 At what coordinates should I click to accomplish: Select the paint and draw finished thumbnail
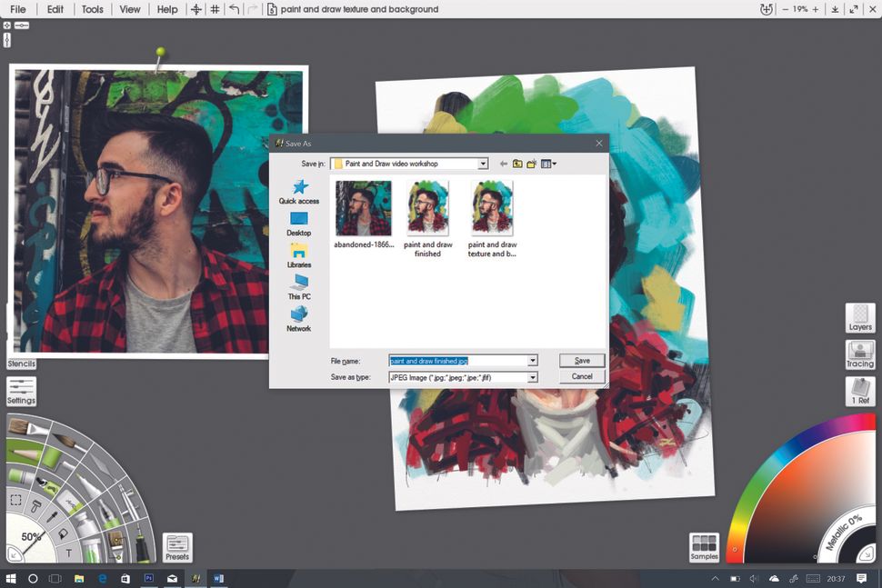(427, 207)
